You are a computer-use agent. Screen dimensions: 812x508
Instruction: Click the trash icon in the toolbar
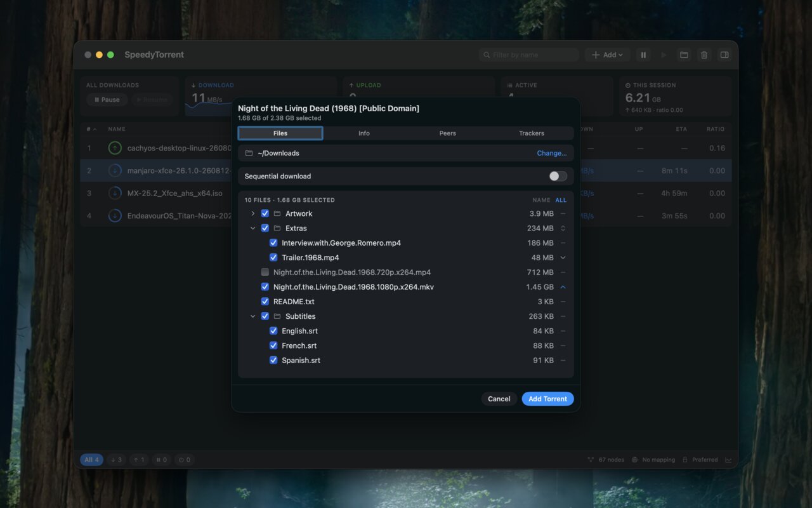(704, 55)
